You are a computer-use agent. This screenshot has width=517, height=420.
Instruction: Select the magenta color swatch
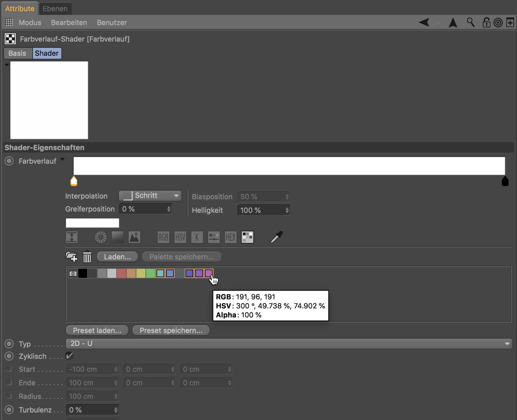click(x=209, y=273)
